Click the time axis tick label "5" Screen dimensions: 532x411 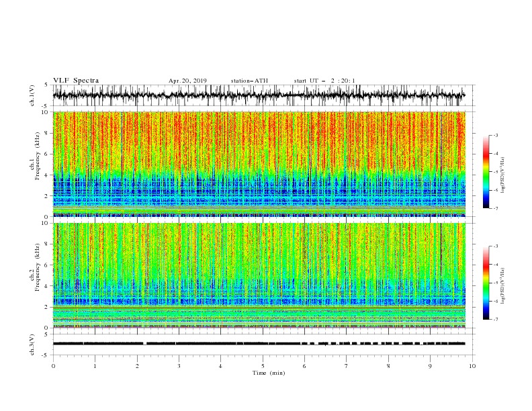[263, 366]
